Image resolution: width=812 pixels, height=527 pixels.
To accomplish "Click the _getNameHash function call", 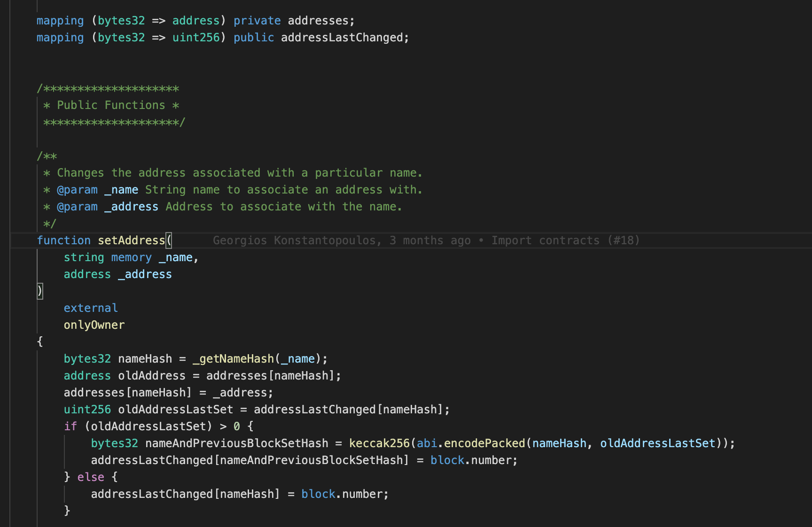I will [x=233, y=359].
